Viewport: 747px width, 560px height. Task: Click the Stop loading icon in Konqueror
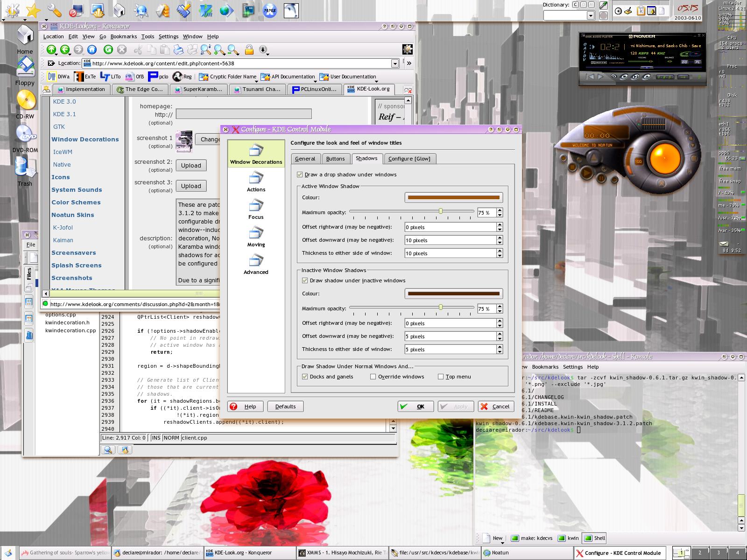(122, 49)
